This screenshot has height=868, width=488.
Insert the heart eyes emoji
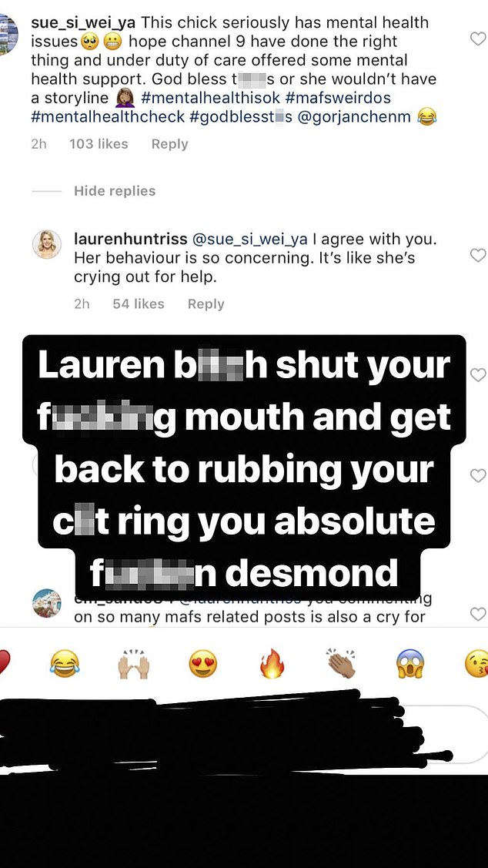(203, 664)
